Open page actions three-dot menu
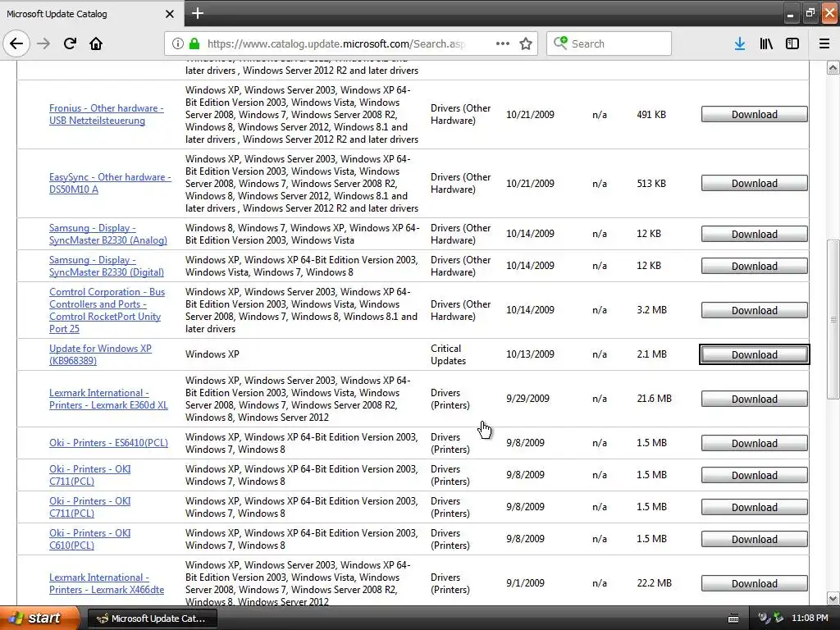Viewport: 840px width, 630px height. 503,43
